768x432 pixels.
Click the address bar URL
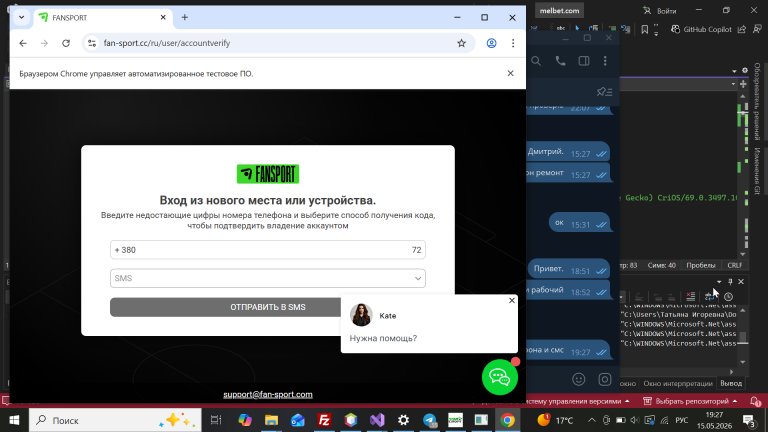coord(167,43)
